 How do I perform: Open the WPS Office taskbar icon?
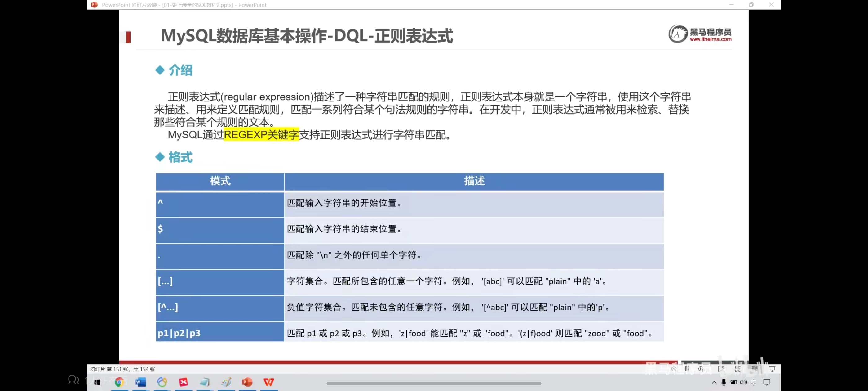pyautogui.click(x=268, y=382)
